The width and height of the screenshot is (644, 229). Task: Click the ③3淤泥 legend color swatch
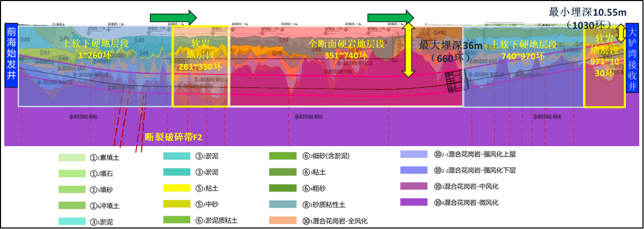tap(177, 172)
